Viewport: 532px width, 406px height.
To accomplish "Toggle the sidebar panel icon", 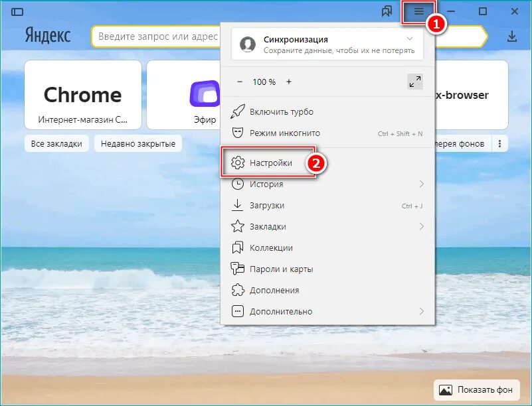I will (17, 12).
